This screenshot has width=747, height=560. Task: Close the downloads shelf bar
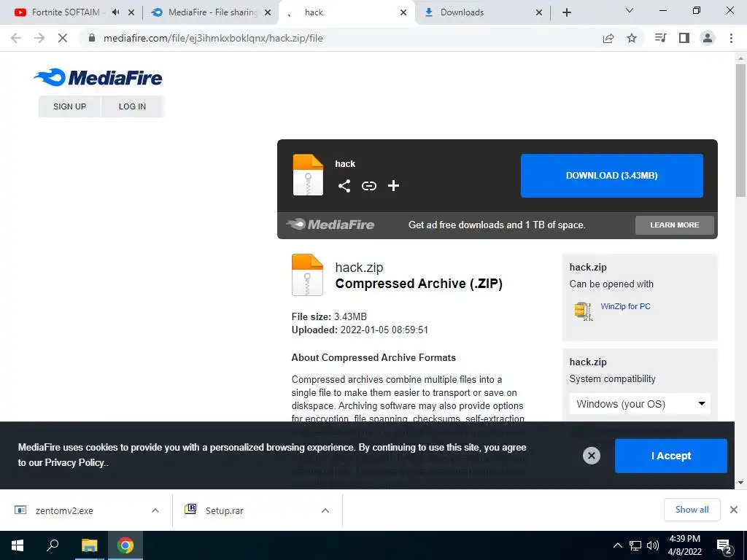(x=734, y=510)
